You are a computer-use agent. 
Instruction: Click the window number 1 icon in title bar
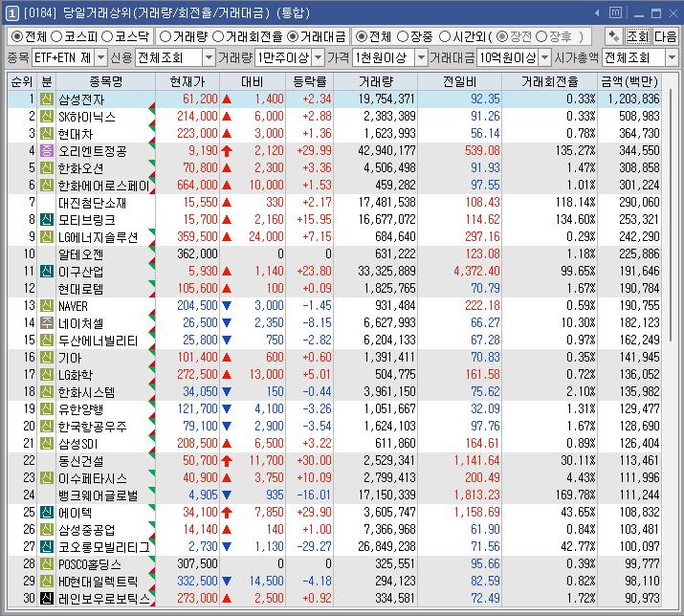coord(11,13)
